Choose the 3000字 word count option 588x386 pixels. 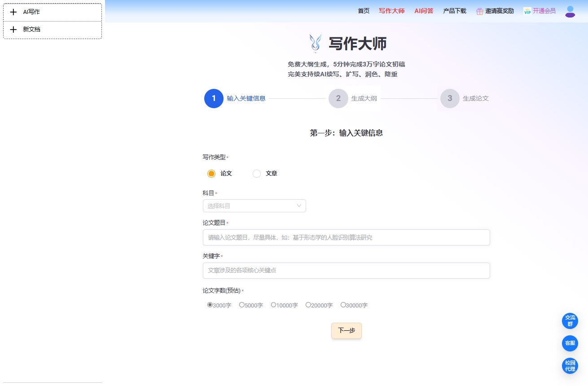[x=210, y=305]
